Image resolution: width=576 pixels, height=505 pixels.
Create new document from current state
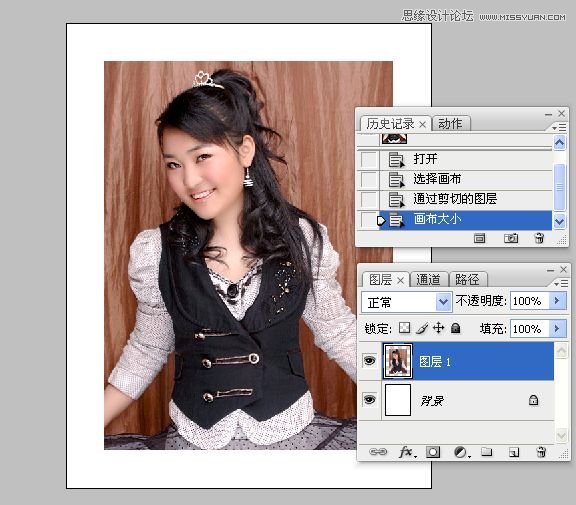click(x=479, y=238)
